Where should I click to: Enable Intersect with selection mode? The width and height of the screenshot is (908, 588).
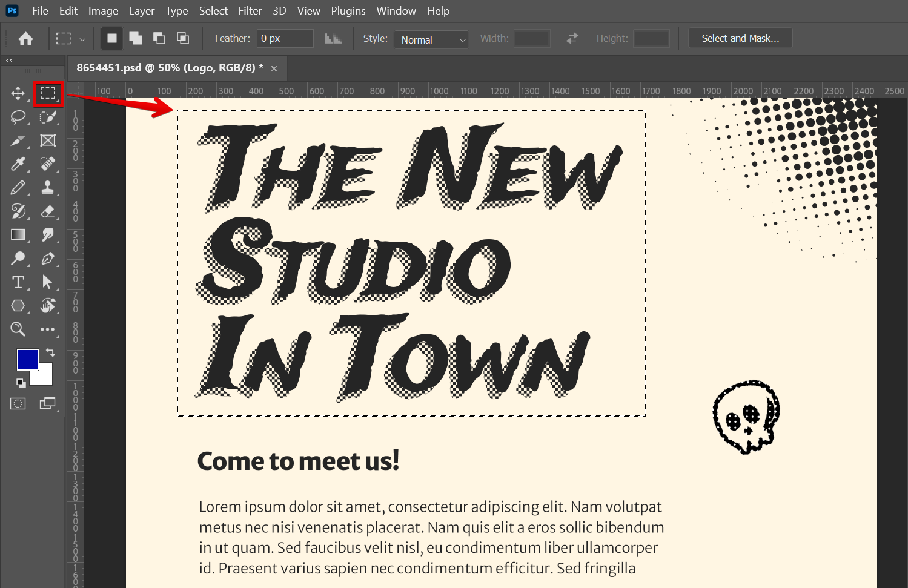(183, 39)
